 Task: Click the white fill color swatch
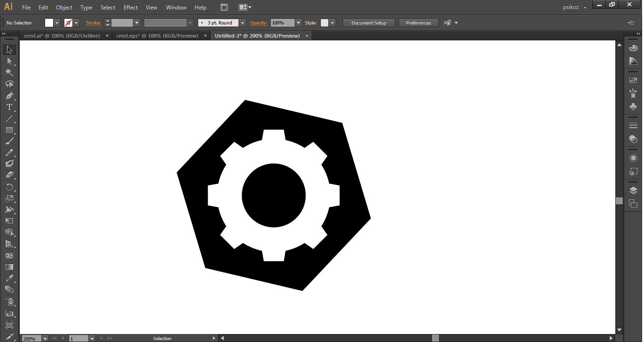coord(49,23)
